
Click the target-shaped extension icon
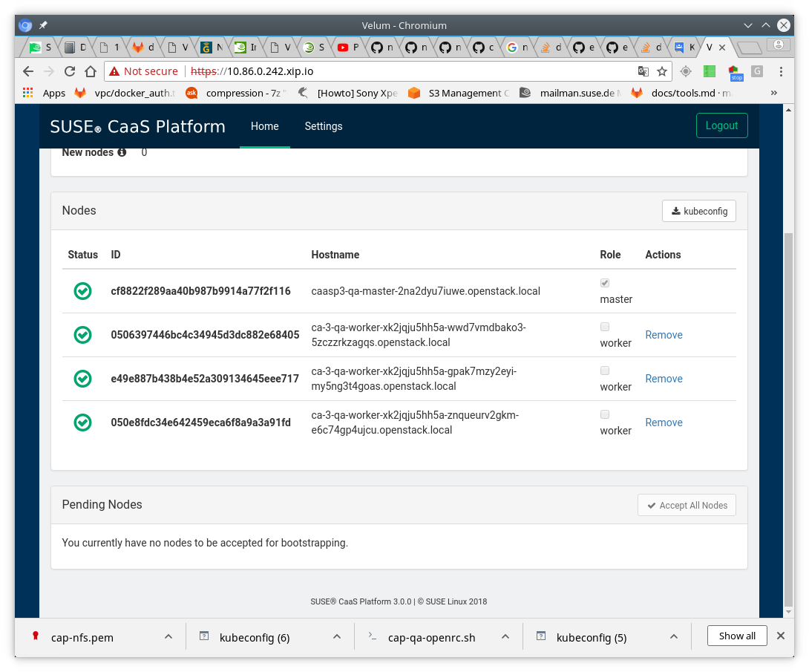(x=686, y=71)
